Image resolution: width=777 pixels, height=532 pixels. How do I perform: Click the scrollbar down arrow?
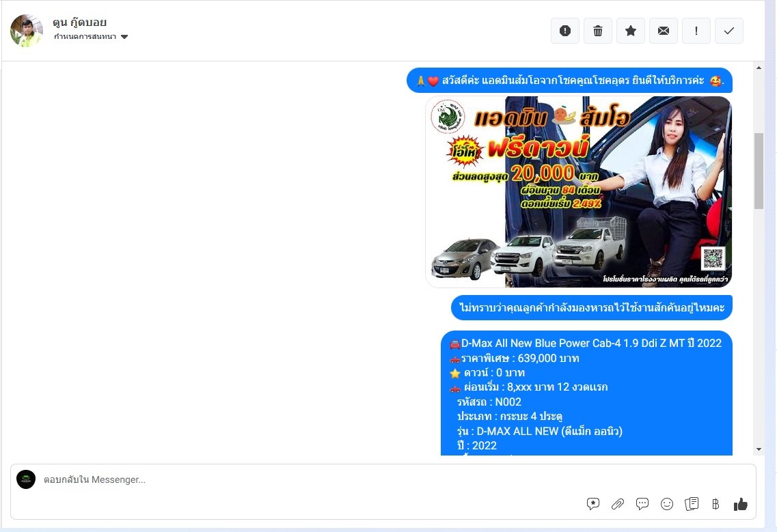[x=759, y=449]
